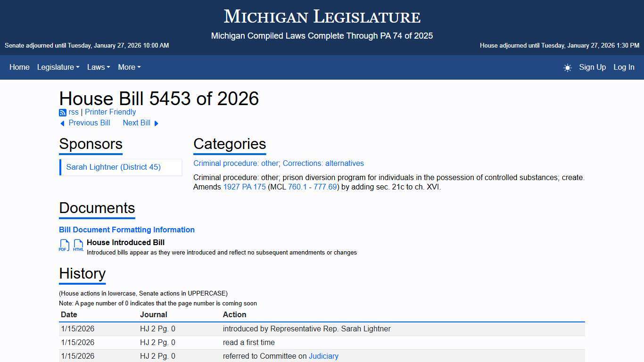Download the House Introduced Bill PDF
644x362 pixels.
[x=64, y=245]
